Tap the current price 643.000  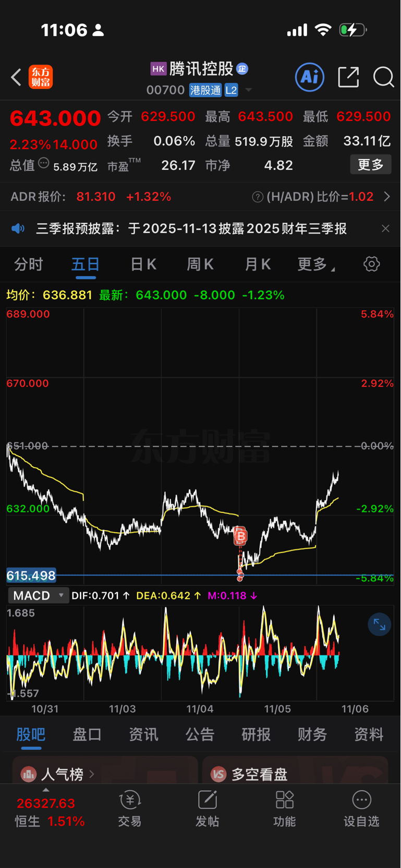tap(55, 118)
